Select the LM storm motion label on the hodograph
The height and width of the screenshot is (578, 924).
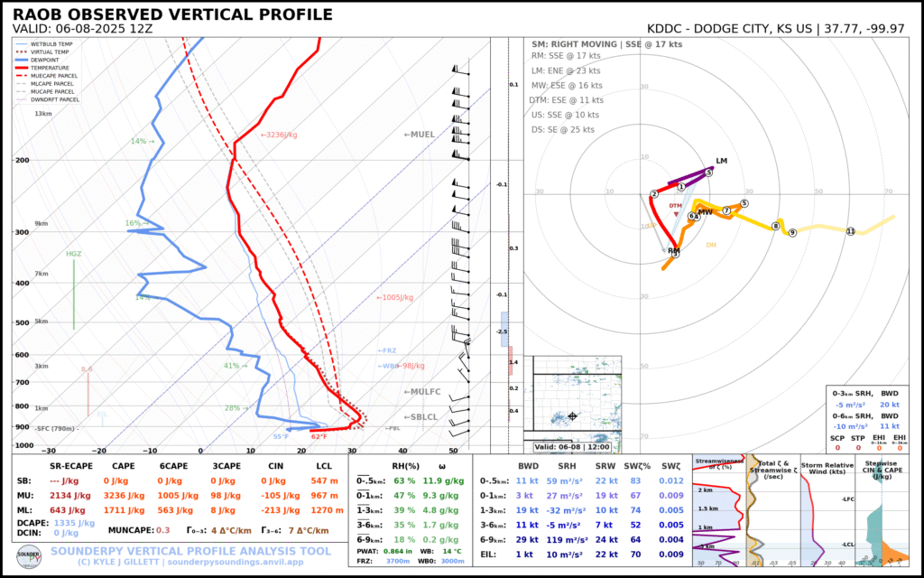click(x=721, y=161)
